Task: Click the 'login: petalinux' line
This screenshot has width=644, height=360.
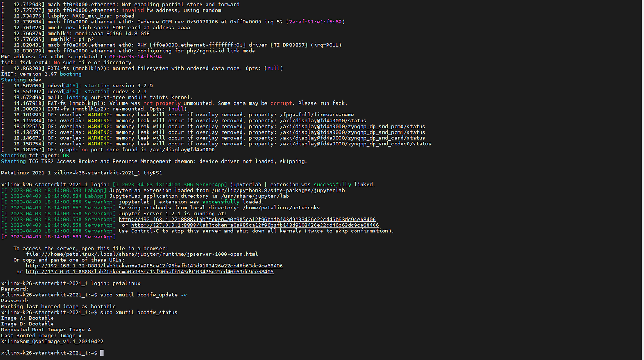Action: pyautogui.click(x=71, y=284)
